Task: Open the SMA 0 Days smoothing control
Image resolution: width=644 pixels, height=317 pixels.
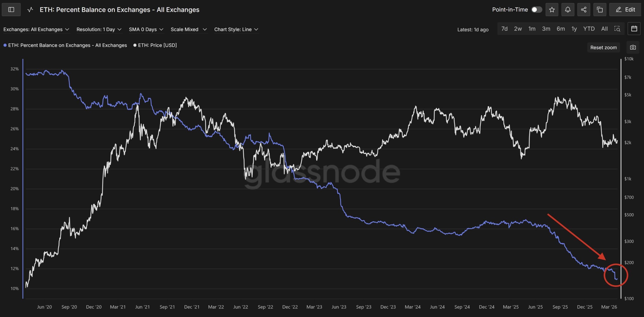Action: click(x=146, y=29)
